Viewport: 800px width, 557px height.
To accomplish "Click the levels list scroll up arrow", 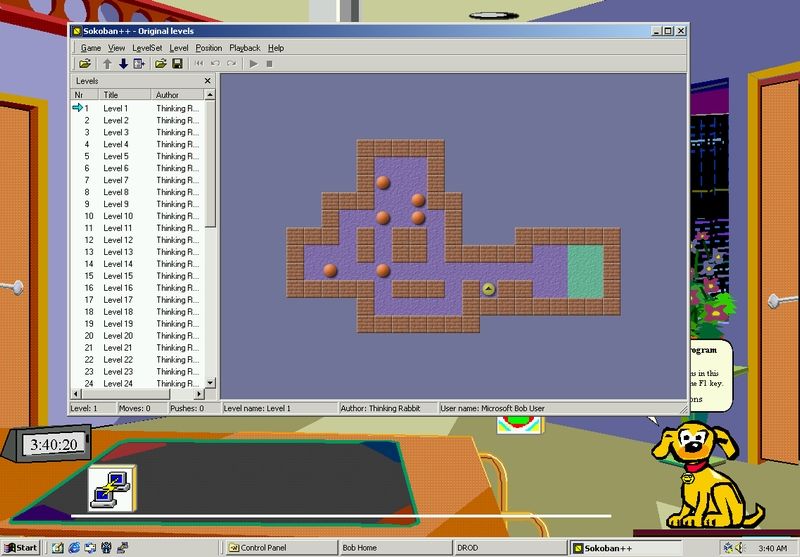I will pyautogui.click(x=210, y=95).
